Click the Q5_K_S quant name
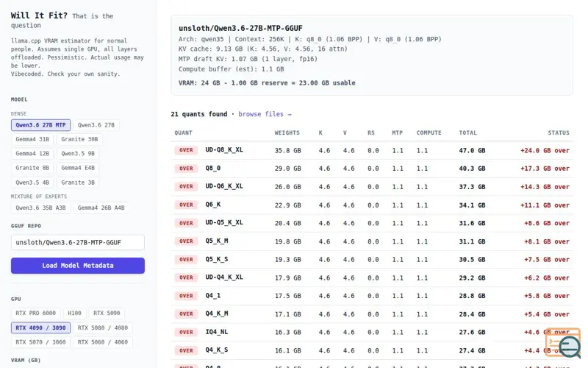This screenshot has height=368, width=588. point(216,259)
